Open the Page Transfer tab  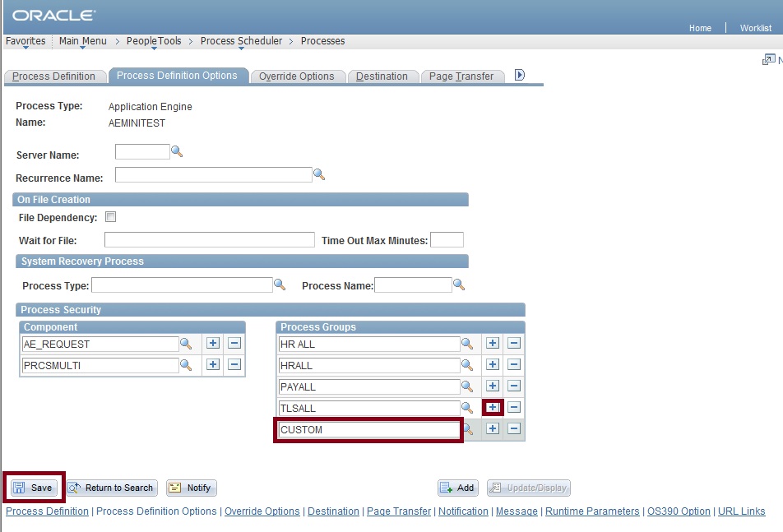coord(461,76)
